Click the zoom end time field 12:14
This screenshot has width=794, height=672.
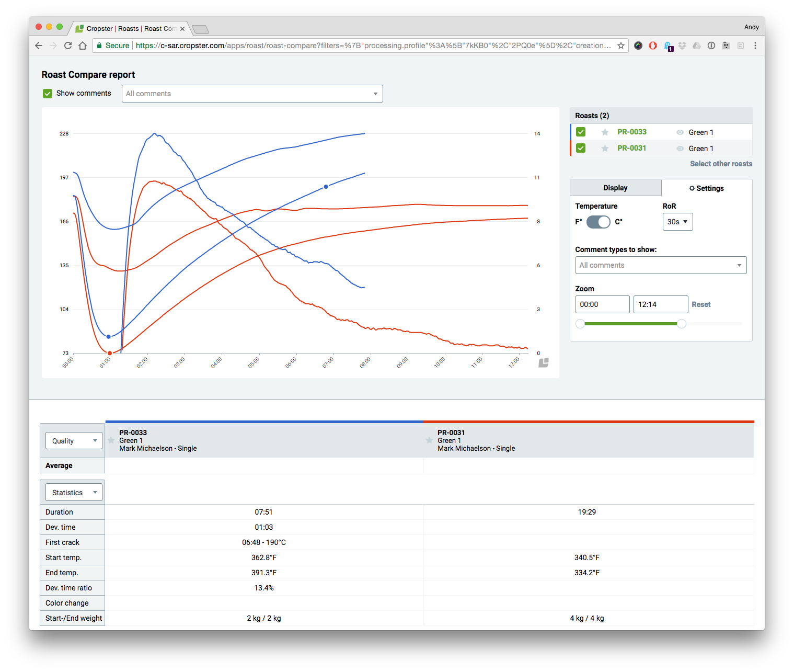tap(661, 304)
